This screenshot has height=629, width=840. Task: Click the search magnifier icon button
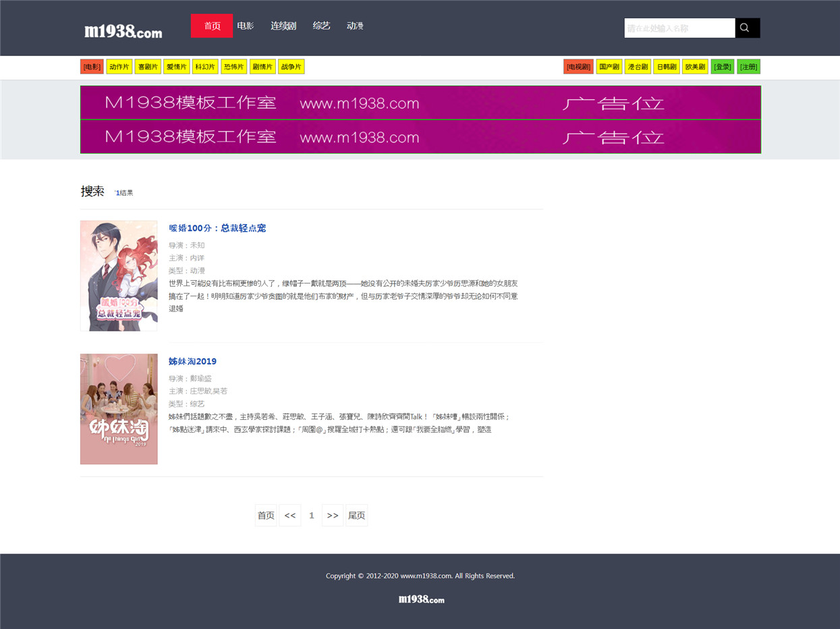748,28
